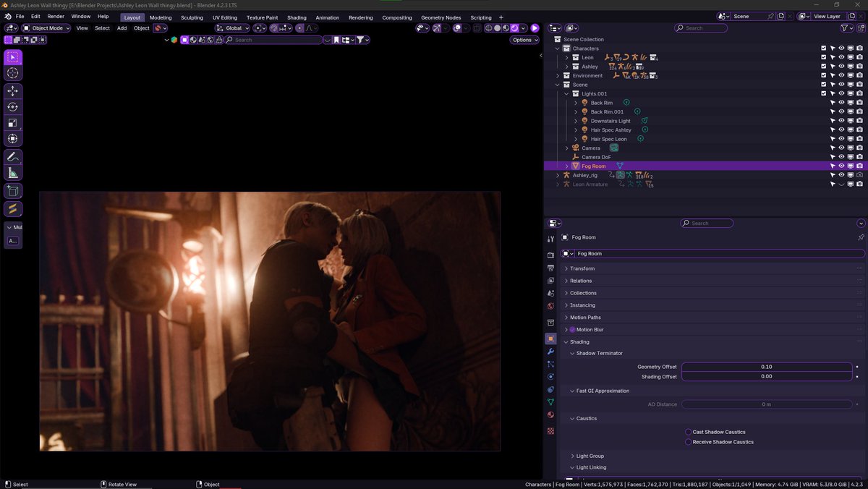Viewport: 868px width, 489px height.
Task: Uncheck the Leon collection checkbox
Action: (x=823, y=57)
